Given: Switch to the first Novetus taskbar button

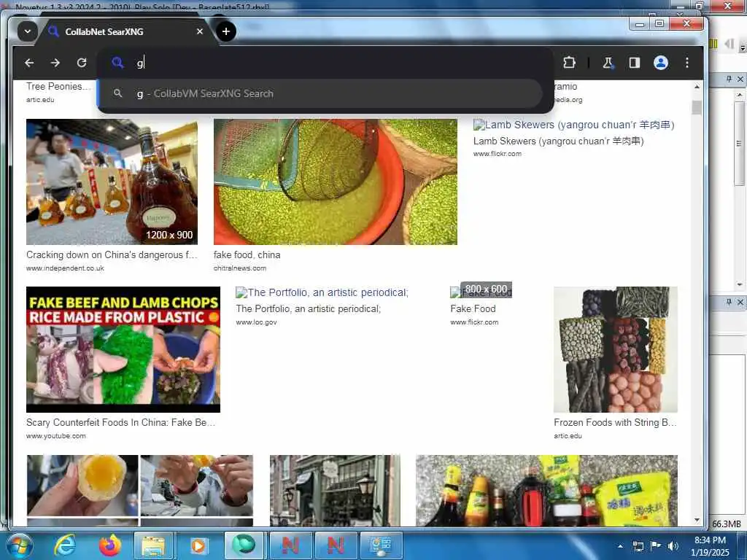Looking at the screenshot, I should click(290, 545).
